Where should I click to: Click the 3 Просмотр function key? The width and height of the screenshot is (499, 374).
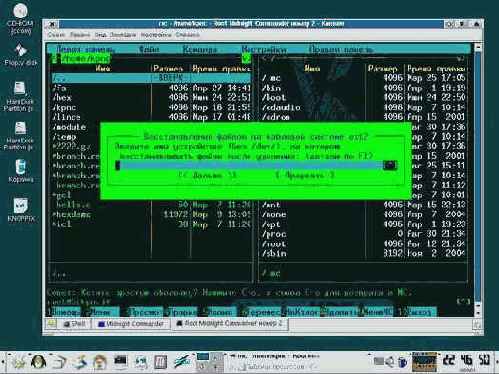point(144,312)
